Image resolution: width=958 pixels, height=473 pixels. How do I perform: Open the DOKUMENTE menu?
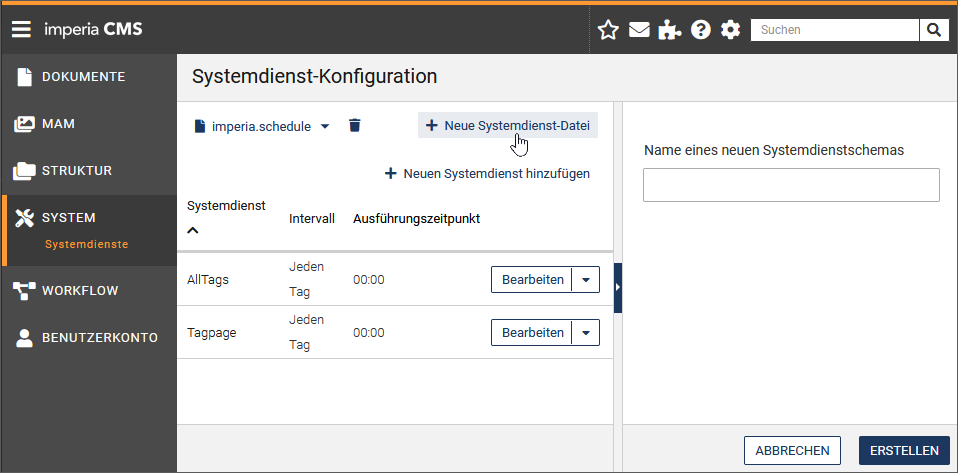(x=84, y=77)
